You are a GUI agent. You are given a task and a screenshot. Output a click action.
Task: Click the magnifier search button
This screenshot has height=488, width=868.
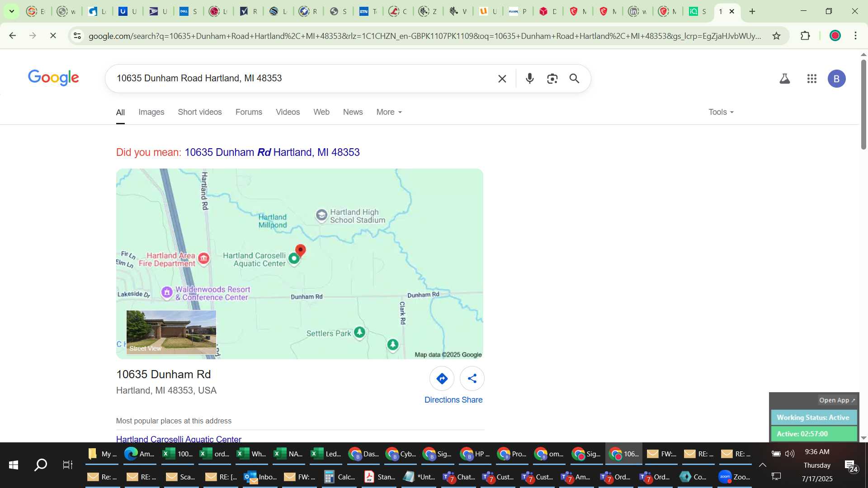tap(574, 79)
